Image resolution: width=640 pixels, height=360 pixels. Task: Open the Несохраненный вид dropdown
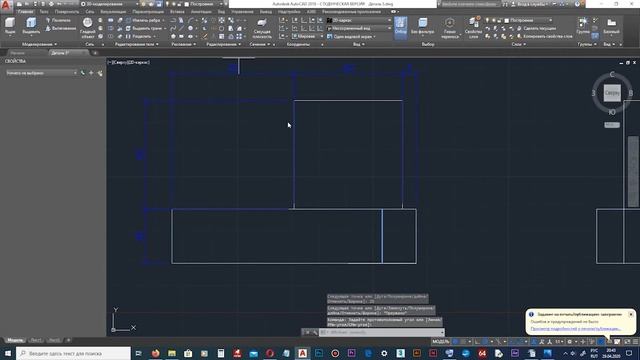click(358, 28)
